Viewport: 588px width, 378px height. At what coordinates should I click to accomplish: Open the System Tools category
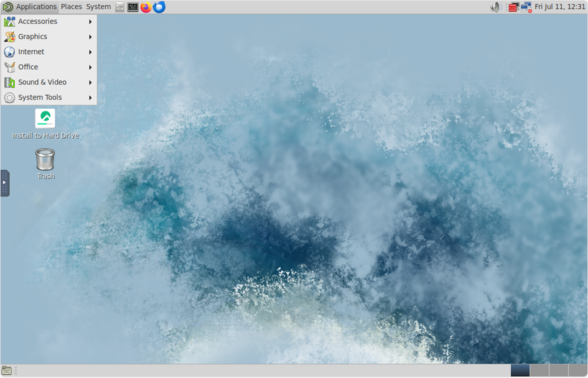tap(49, 98)
